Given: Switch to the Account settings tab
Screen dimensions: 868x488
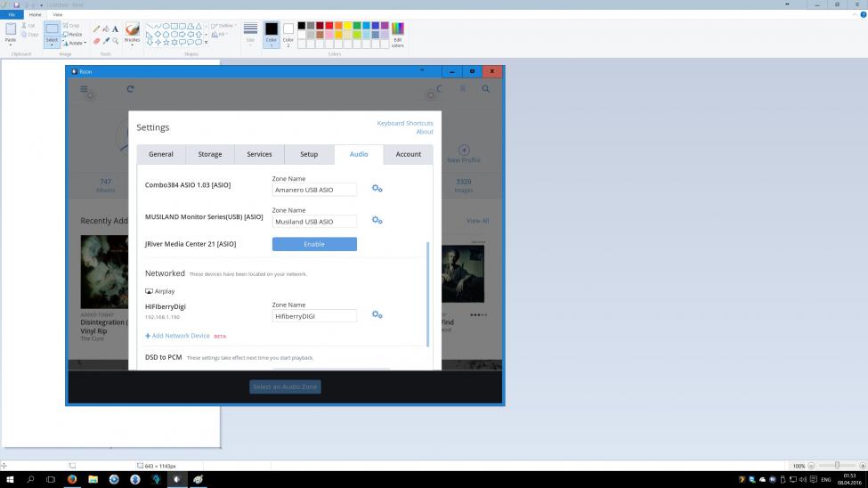Looking at the screenshot, I should [x=408, y=155].
